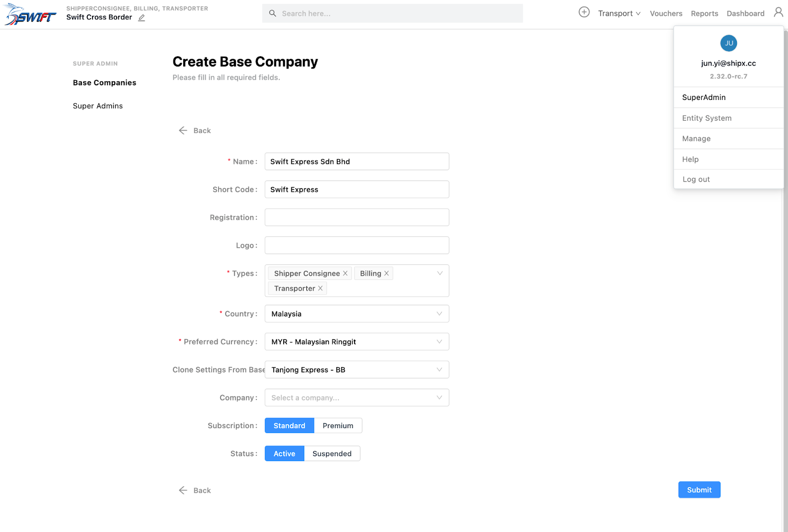
Task: Set status to Active
Action: tap(285, 454)
